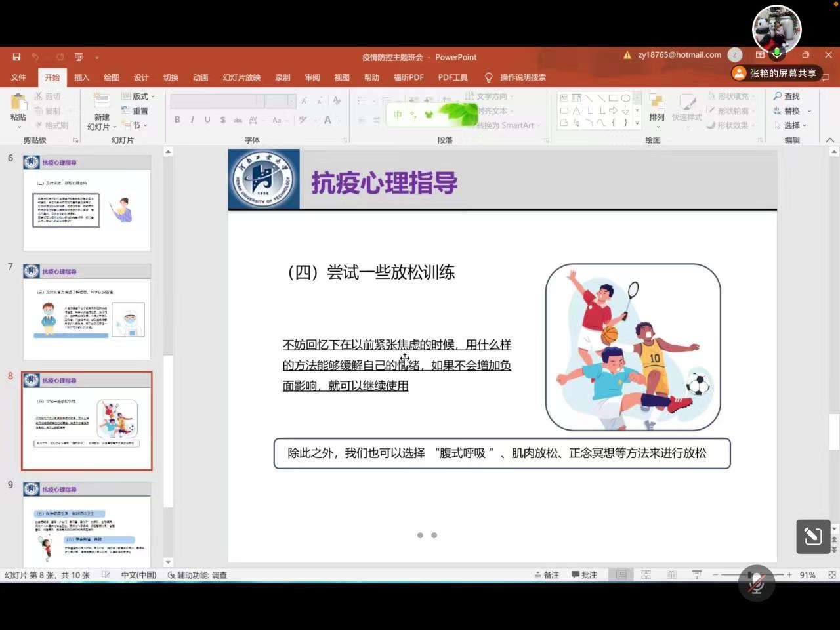The height and width of the screenshot is (630, 840).
Task: Click the 备注 notes button
Action: pos(547,575)
